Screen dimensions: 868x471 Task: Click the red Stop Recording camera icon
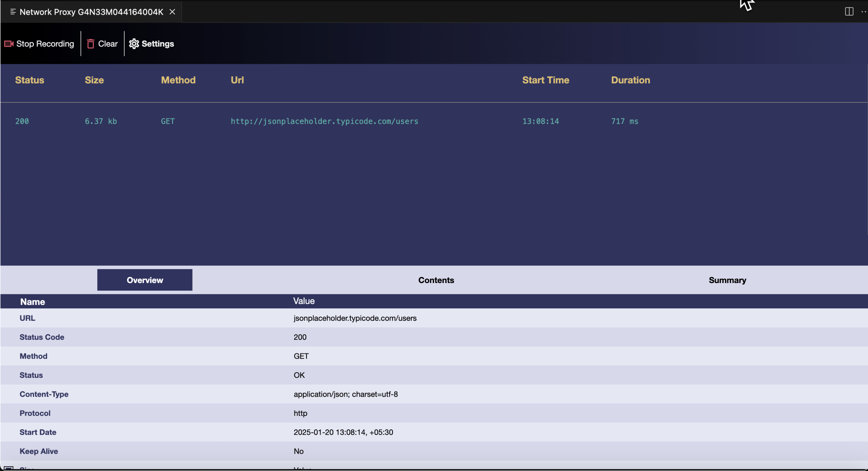point(9,44)
